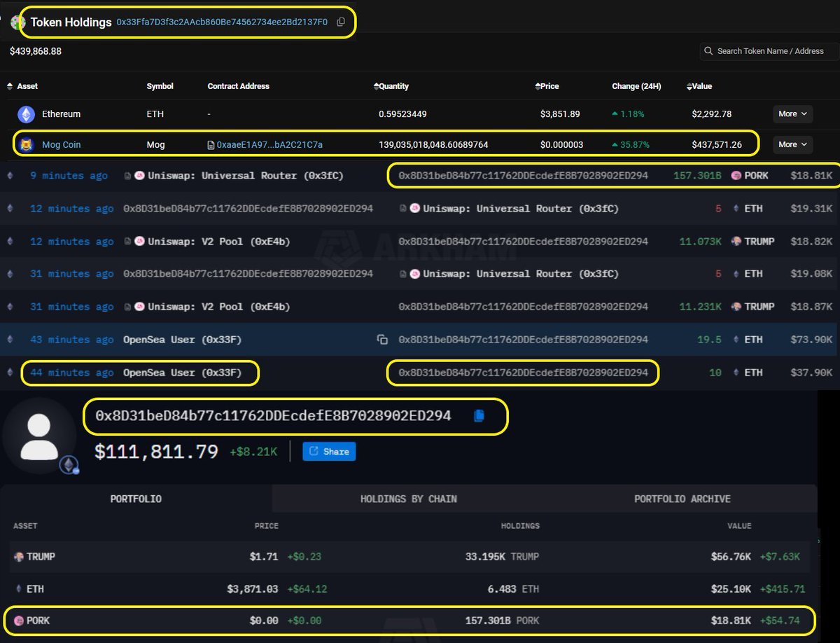The width and height of the screenshot is (840, 643).
Task: Click the PORK icon in the portfolio list
Action: coord(19,621)
